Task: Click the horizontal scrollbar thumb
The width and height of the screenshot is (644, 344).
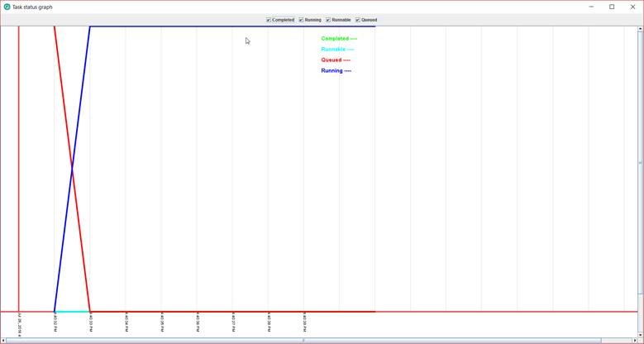Action: click(x=303, y=340)
